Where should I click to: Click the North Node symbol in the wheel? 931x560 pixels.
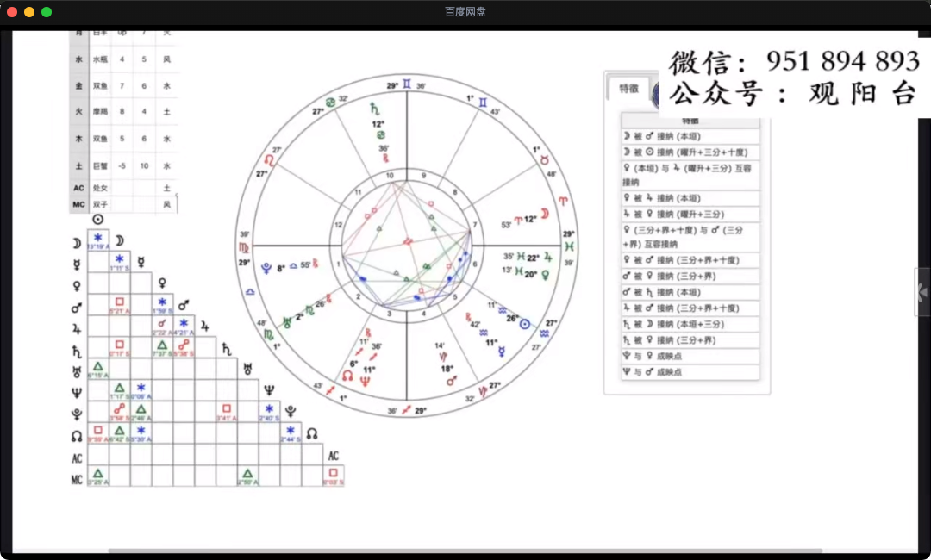coord(347,376)
